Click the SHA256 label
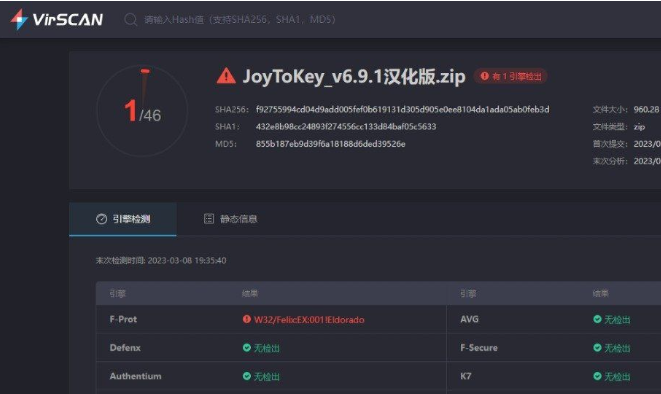Image resolution: width=661 pixels, height=394 pixels. (x=231, y=110)
